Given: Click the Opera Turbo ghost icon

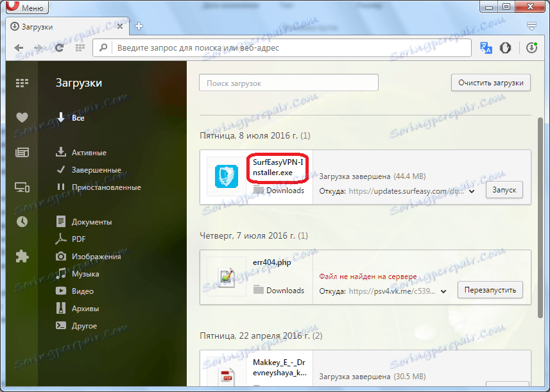Looking at the screenshot, I should coord(505,47).
